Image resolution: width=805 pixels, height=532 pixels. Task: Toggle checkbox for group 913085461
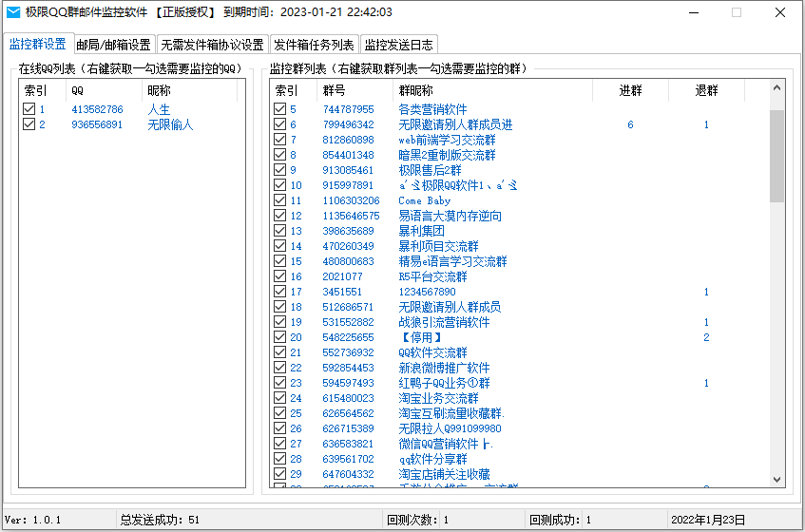(x=279, y=170)
